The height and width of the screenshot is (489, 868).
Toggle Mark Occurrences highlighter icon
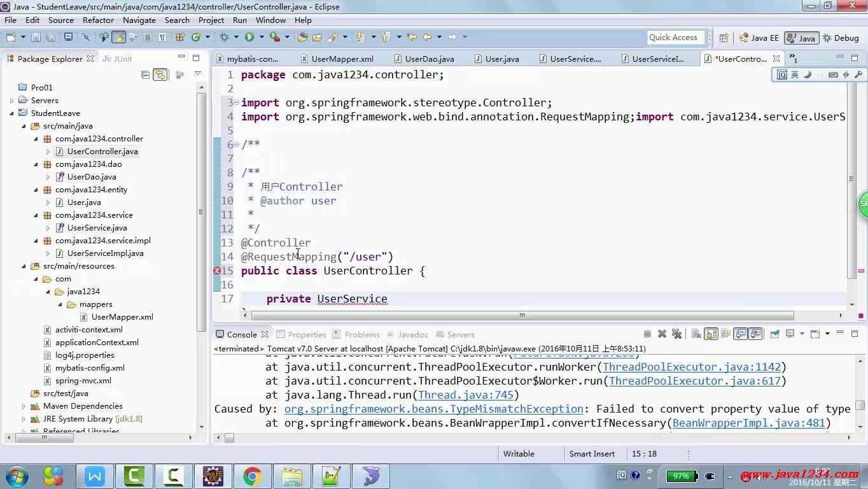click(118, 37)
